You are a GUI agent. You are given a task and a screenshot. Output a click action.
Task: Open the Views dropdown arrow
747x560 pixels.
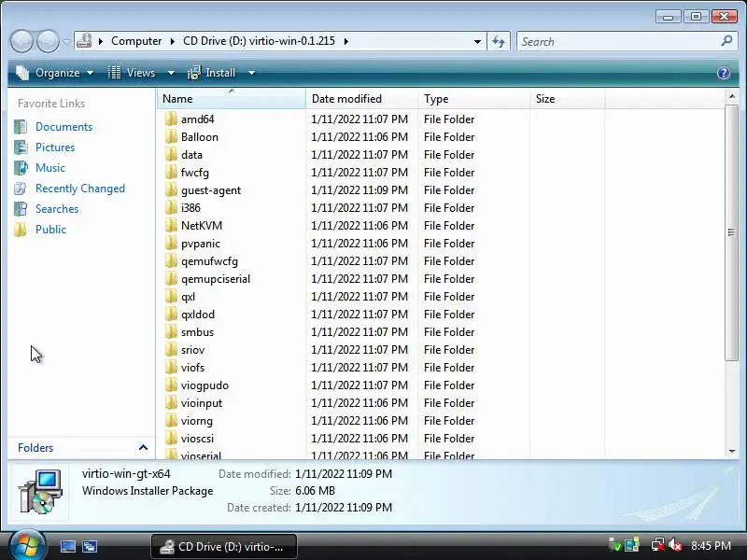point(171,73)
